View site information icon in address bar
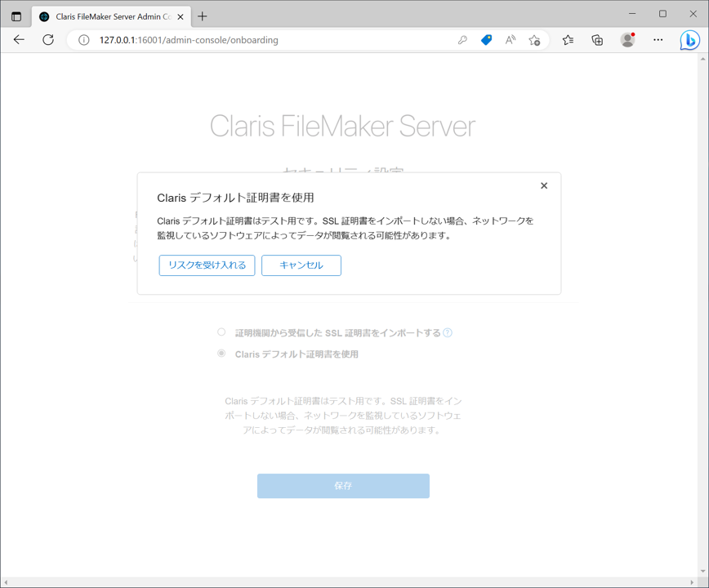Screen dimensions: 709x588 click(x=83, y=40)
